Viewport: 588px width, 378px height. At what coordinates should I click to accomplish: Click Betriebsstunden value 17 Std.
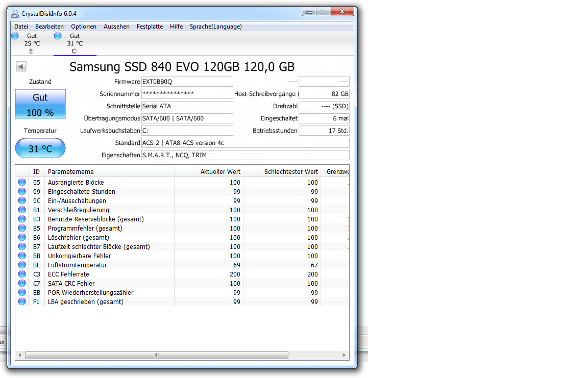[324, 131]
